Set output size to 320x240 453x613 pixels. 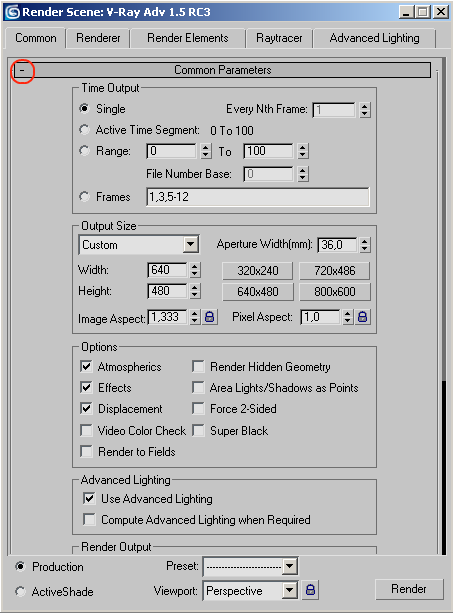coord(258,271)
